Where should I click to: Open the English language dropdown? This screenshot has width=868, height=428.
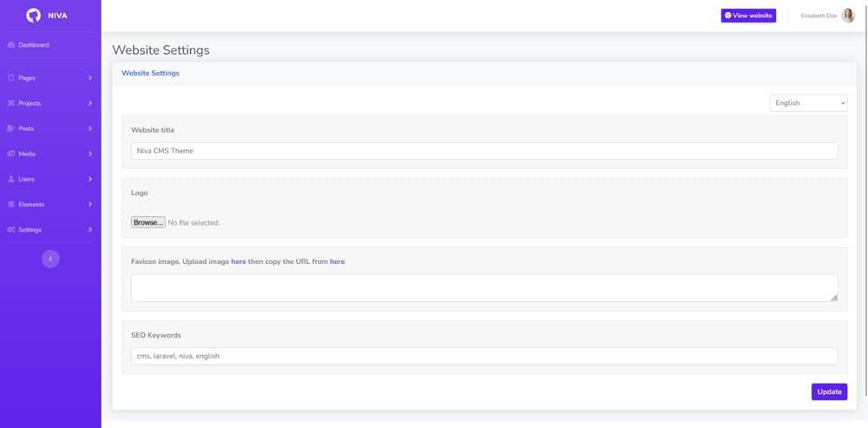808,103
